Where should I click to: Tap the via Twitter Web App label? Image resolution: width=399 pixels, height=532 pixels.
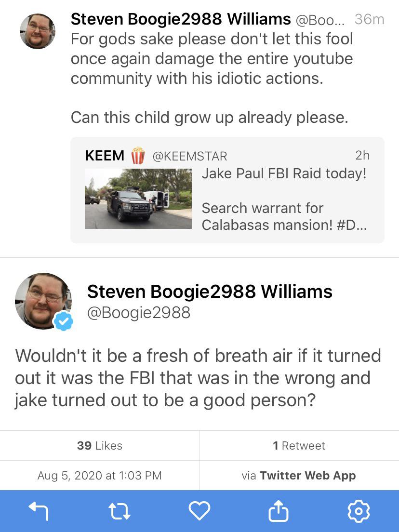click(x=299, y=475)
